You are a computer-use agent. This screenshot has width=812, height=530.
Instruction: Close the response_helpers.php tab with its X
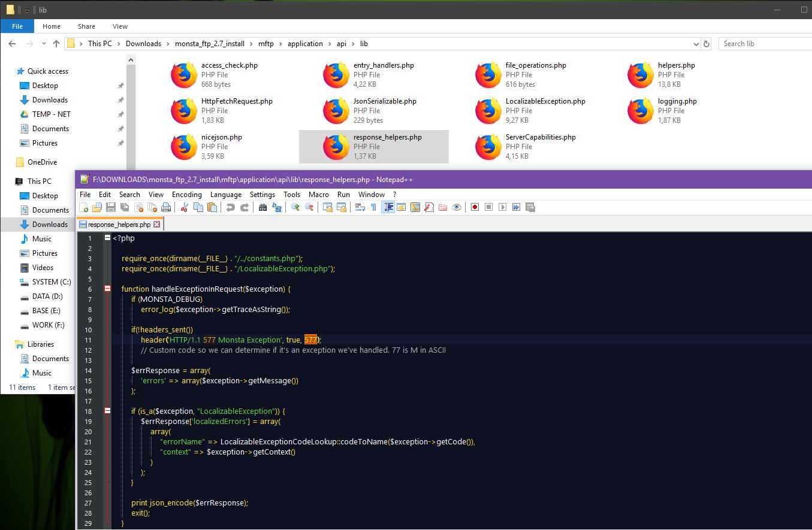tap(157, 225)
